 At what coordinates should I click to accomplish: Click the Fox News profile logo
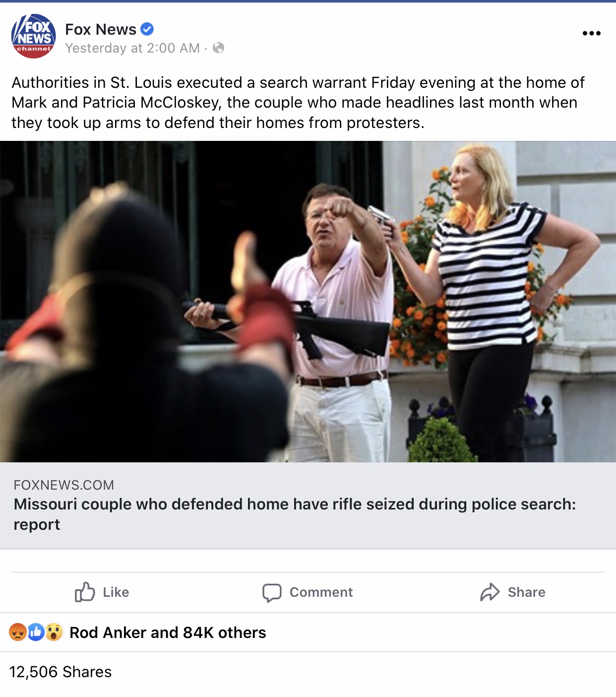33,36
